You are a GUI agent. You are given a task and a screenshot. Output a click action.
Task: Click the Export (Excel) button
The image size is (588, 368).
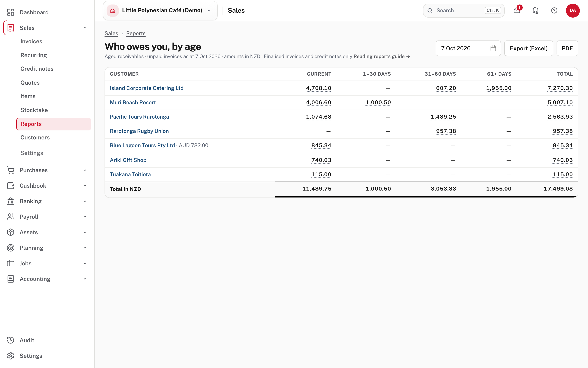pos(529,48)
